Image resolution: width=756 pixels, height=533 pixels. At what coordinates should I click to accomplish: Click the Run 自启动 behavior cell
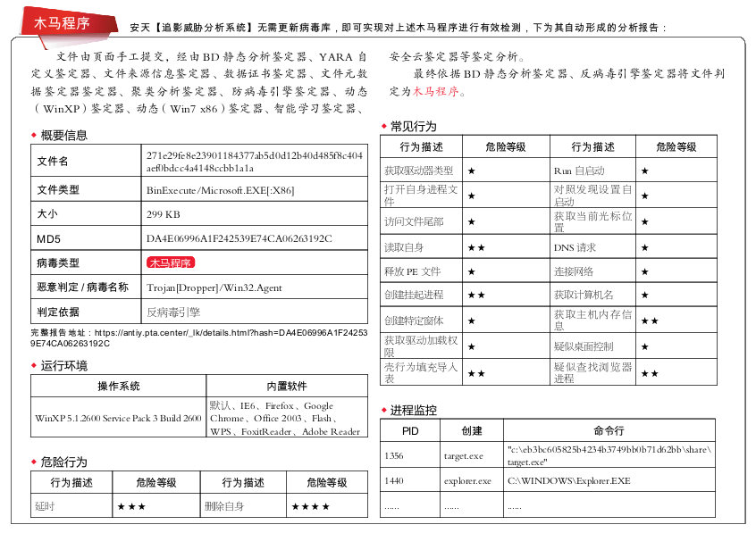[x=593, y=171]
